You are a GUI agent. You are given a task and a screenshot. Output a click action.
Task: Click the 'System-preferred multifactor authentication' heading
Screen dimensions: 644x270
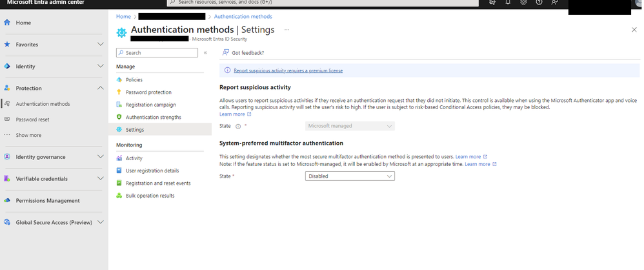(281, 143)
